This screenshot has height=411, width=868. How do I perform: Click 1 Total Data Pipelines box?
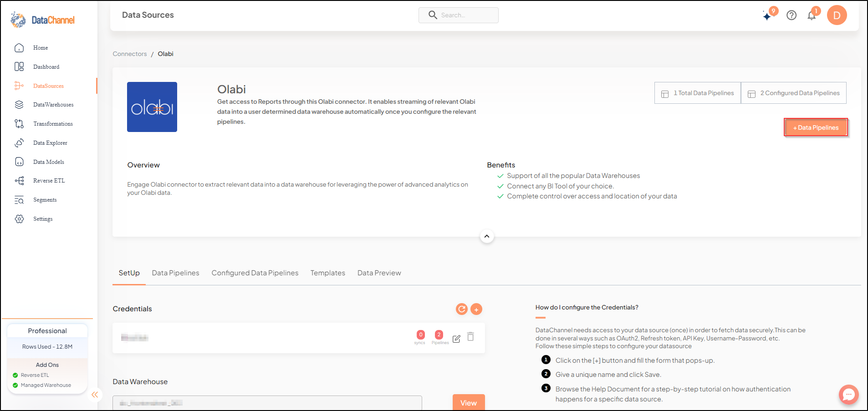click(x=698, y=93)
